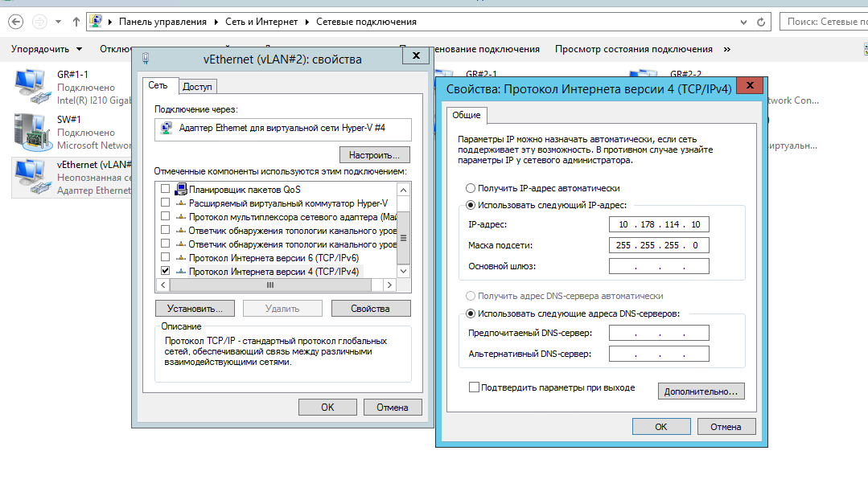Click the 'Предпочитаемый DNS-сервер' field

tap(659, 333)
